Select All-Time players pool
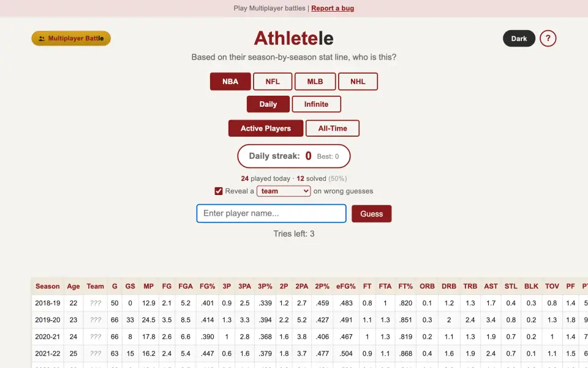Screen dimensions: 588x368 pyautogui.click(x=333, y=128)
